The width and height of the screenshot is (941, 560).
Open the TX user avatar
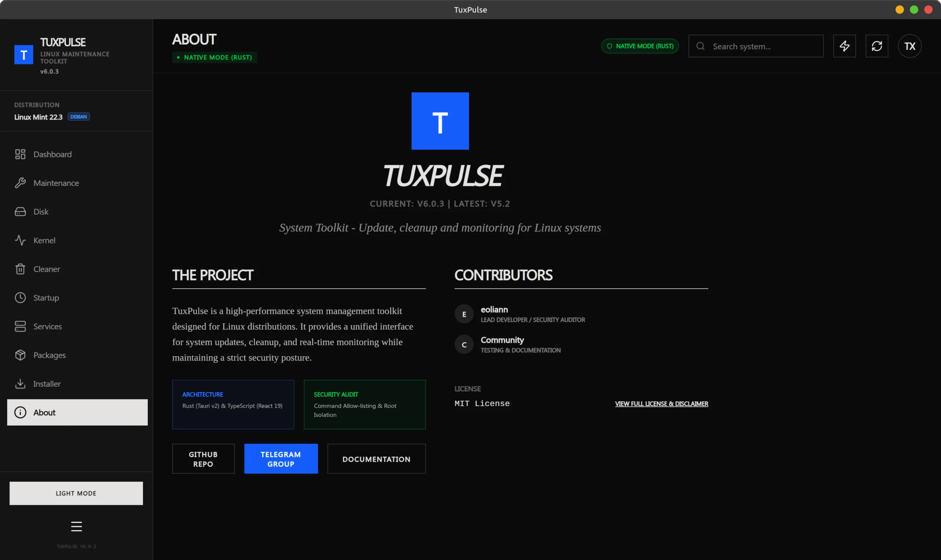[909, 46]
